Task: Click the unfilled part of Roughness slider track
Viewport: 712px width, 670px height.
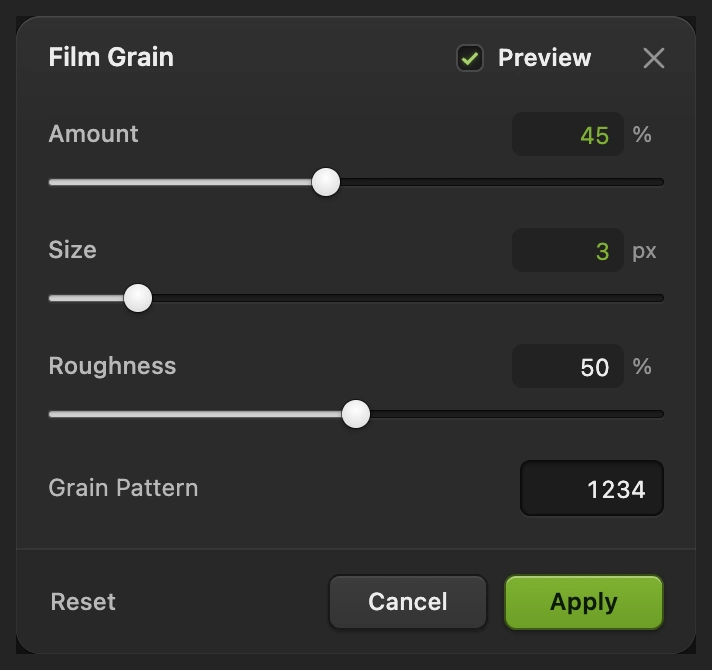Action: click(517, 414)
